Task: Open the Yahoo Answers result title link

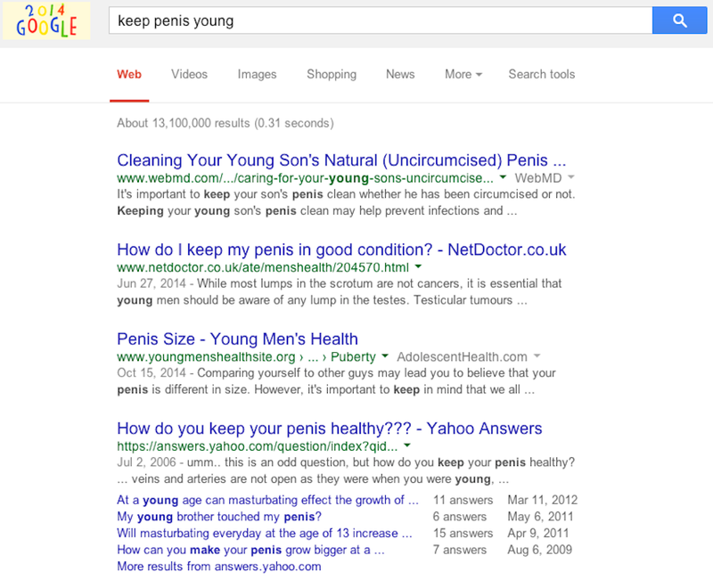Action: pyautogui.click(x=330, y=429)
